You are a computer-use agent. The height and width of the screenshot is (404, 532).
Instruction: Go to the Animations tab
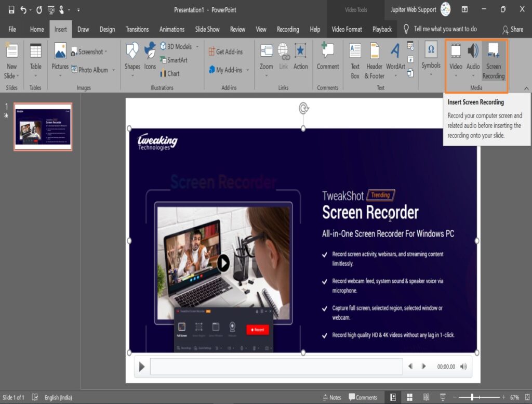pyautogui.click(x=172, y=29)
